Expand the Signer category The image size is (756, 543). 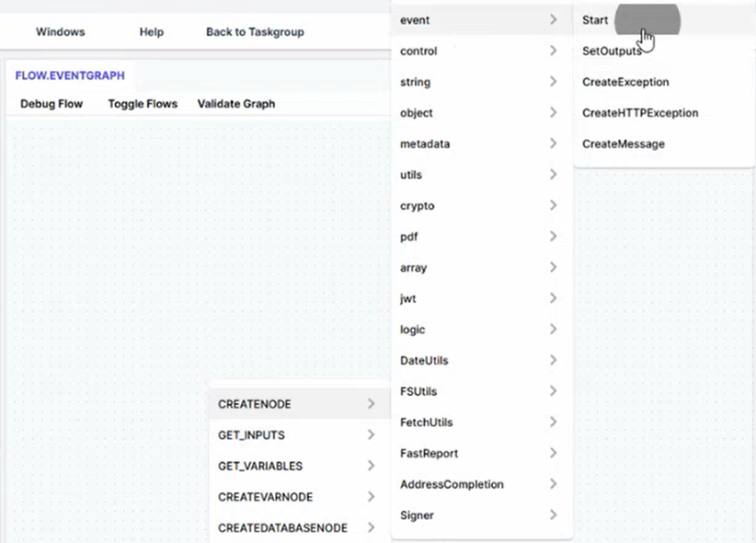482,515
